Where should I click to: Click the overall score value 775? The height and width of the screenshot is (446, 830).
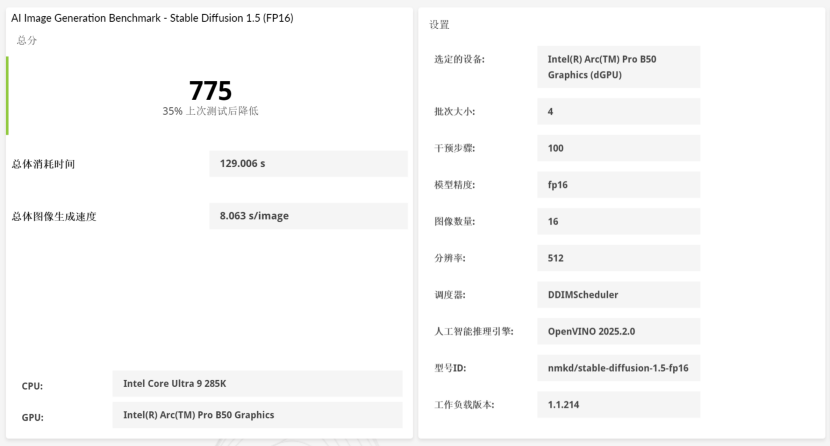(x=210, y=91)
